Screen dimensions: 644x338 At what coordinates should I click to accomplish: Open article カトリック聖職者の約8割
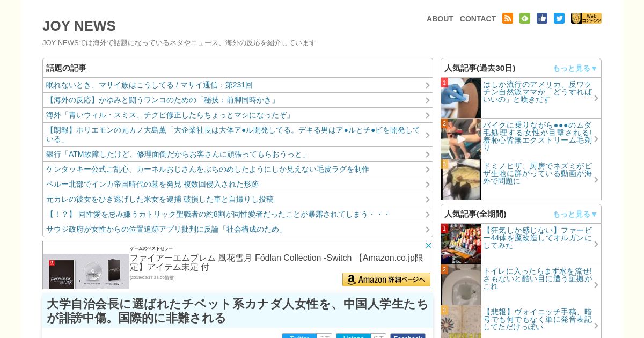[218, 214]
